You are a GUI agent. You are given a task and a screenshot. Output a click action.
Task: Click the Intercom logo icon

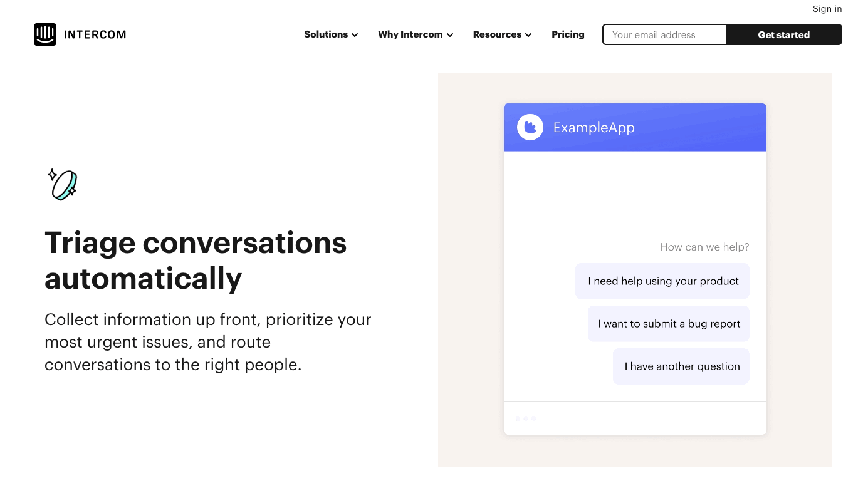click(45, 34)
